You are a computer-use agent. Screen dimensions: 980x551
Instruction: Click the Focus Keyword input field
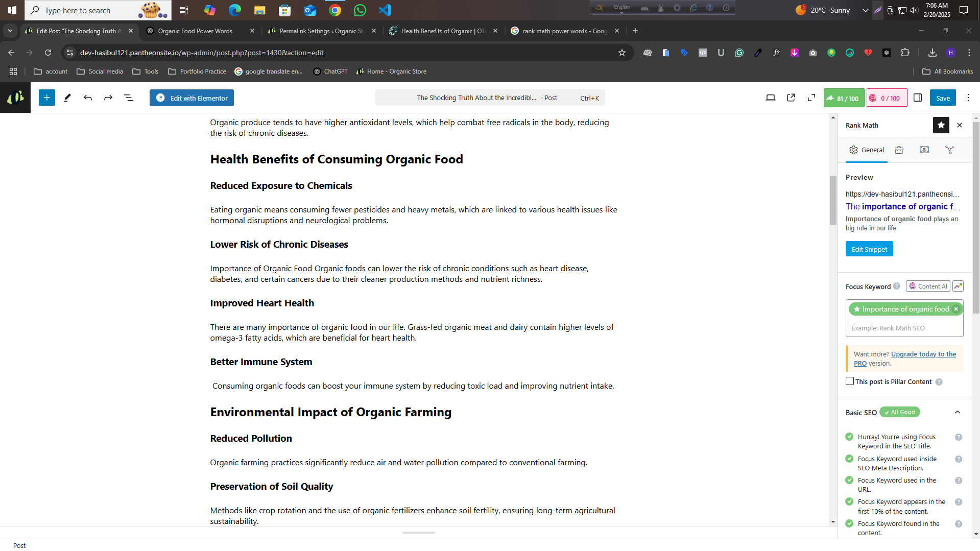[x=904, y=328]
